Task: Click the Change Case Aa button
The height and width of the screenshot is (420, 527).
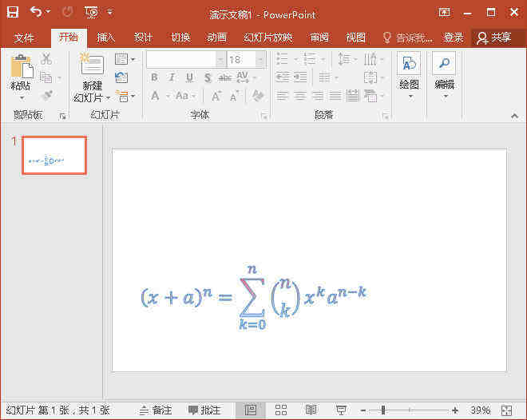Action: click(x=182, y=96)
